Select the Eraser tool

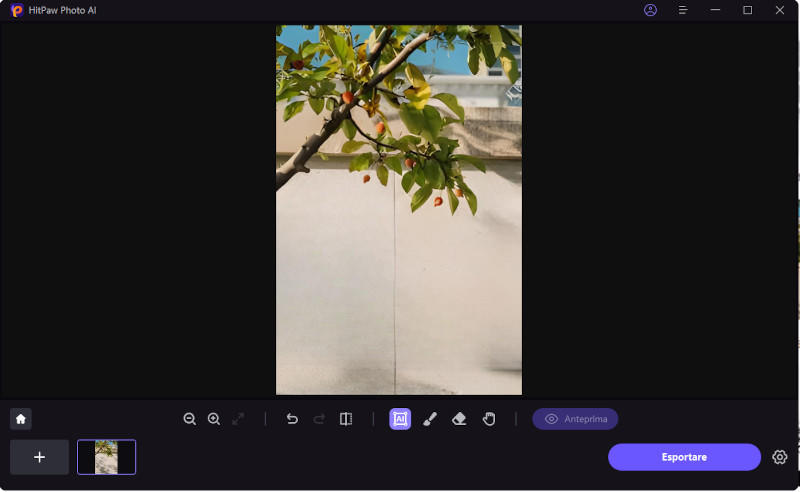click(459, 419)
